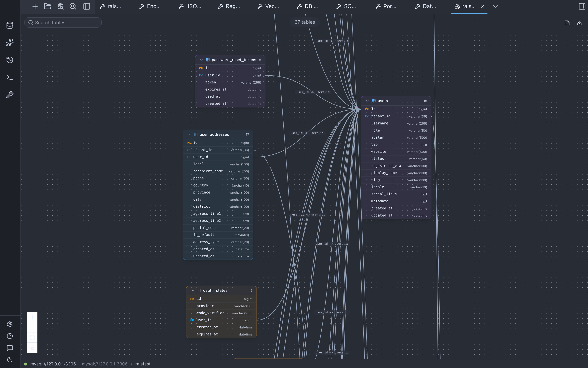The image size is (588, 368).
Task: Click the green mysql://127.0.0.1:3306 connection status
Action: pos(50,364)
